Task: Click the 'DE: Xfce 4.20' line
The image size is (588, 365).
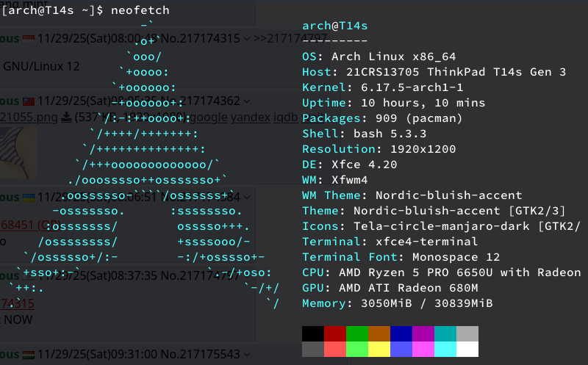Action: 350,165
